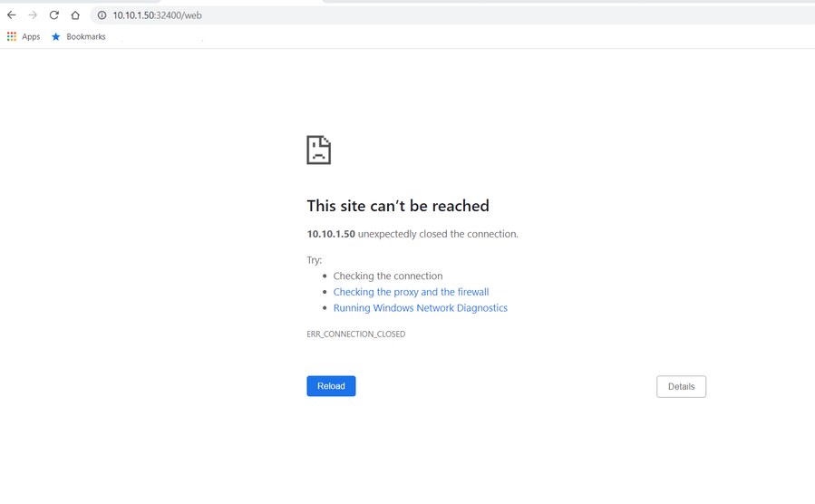
Task: Open the Apps grid shortcut
Action: click(24, 36)
